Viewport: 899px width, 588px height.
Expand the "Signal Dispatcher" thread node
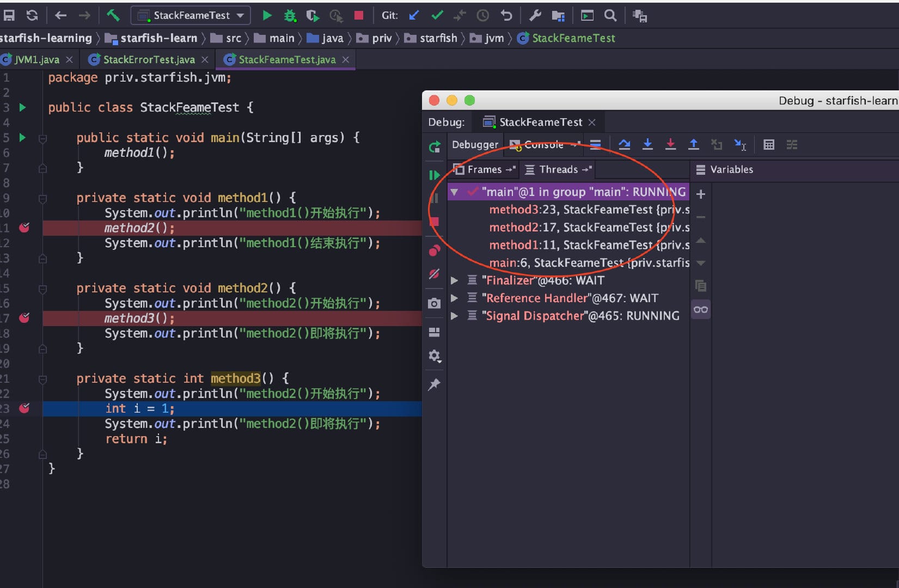(x=454, y=316)
